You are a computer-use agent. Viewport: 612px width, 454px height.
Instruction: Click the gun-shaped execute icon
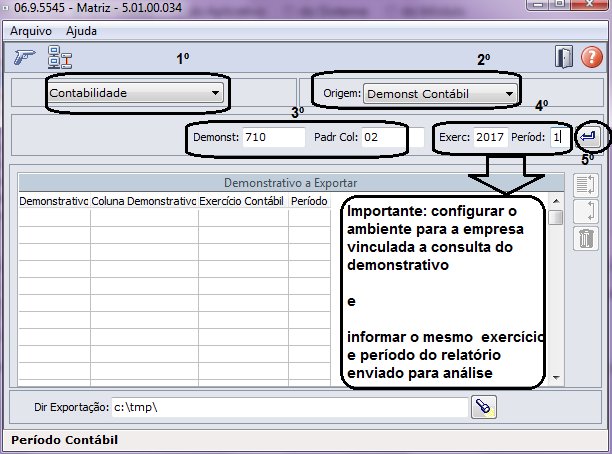click(25, 57)
